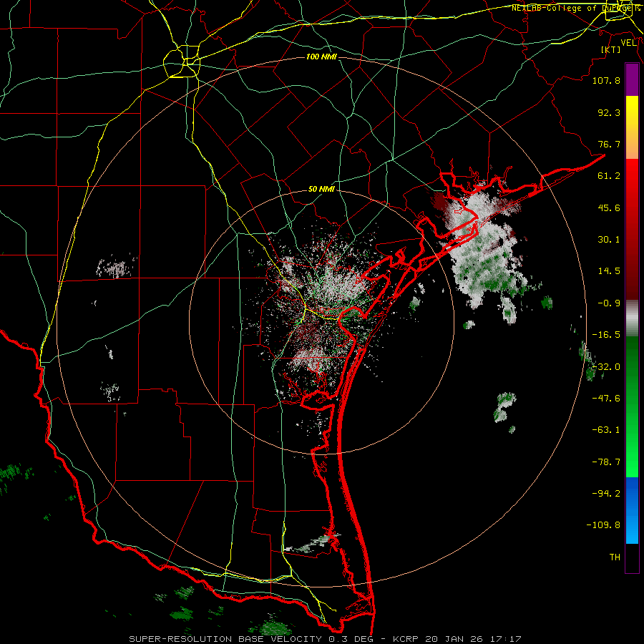Click the TH legend label
Viewport: 644px width, 644px height.
(x=615, y=557)
